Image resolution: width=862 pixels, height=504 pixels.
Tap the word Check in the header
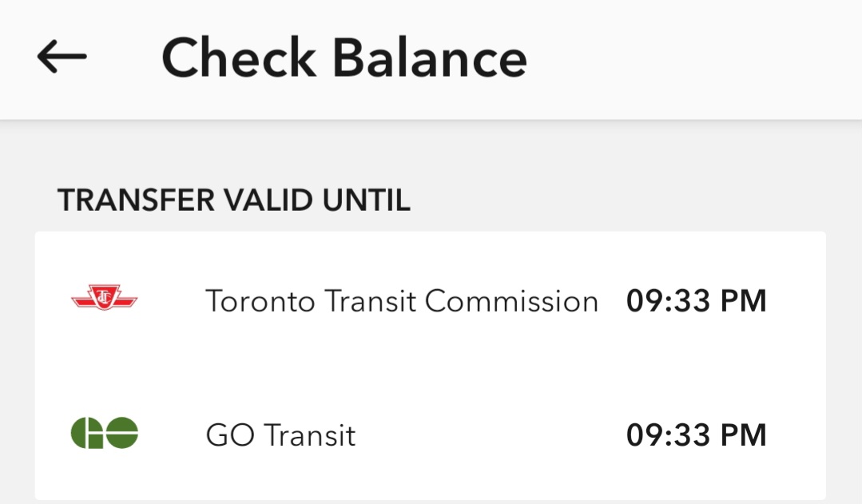click(x=239, y=58)
